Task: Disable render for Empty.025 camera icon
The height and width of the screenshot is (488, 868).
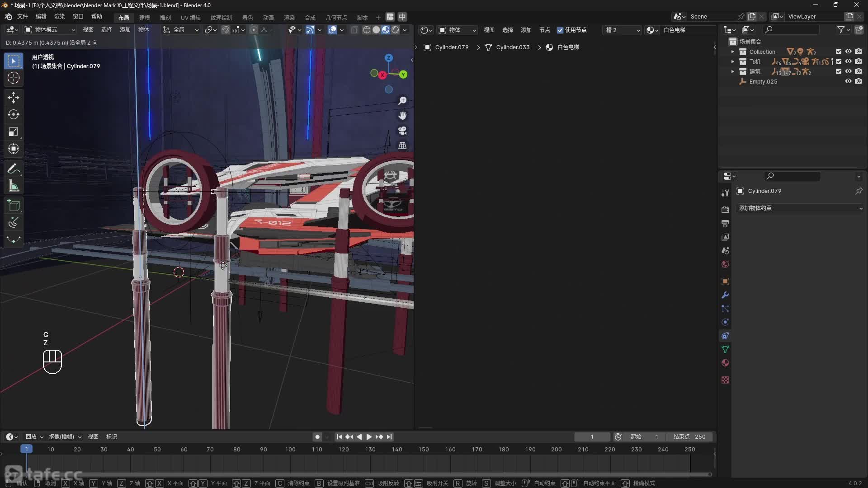Action: 859,81
